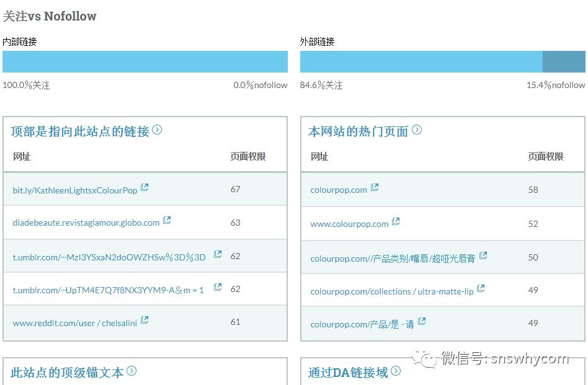Open external link icon next to first t.umblr.com entry
Viewport: 588px width, 385px height.
(216, 253)
